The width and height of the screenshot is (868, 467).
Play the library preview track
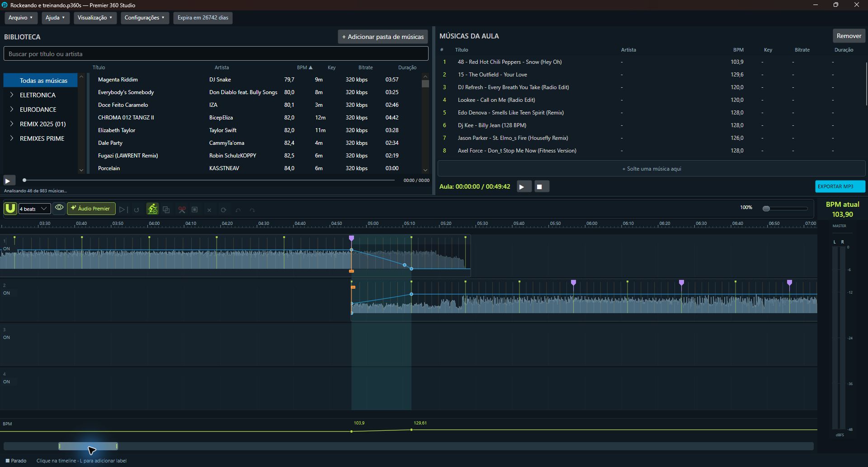coord(9,181)
